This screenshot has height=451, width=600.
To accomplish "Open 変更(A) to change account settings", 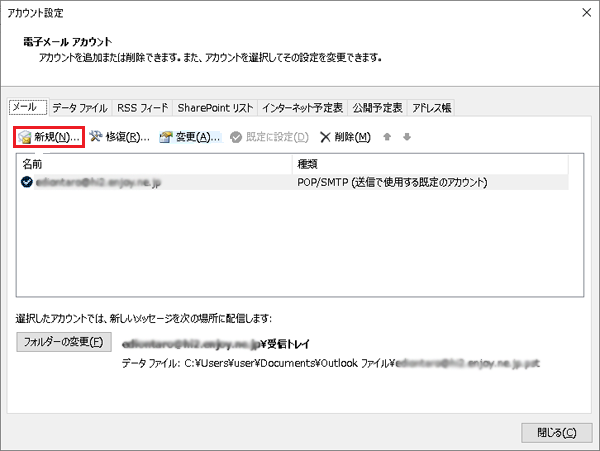I will pos(190,137).
